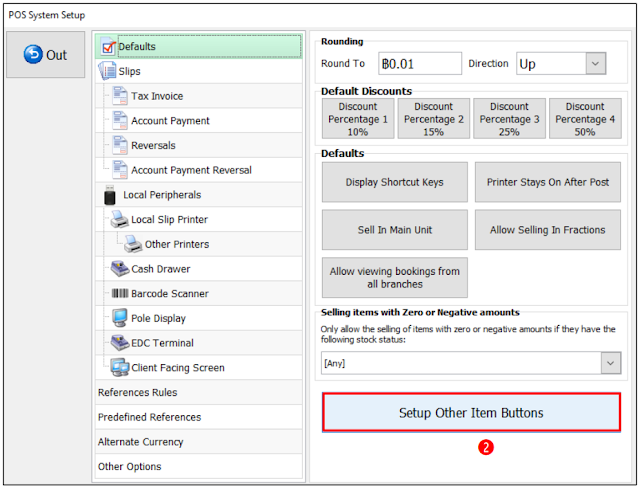Open Cash Drawer settings
Screen dimensions: 640x488
tap(199, 269)
